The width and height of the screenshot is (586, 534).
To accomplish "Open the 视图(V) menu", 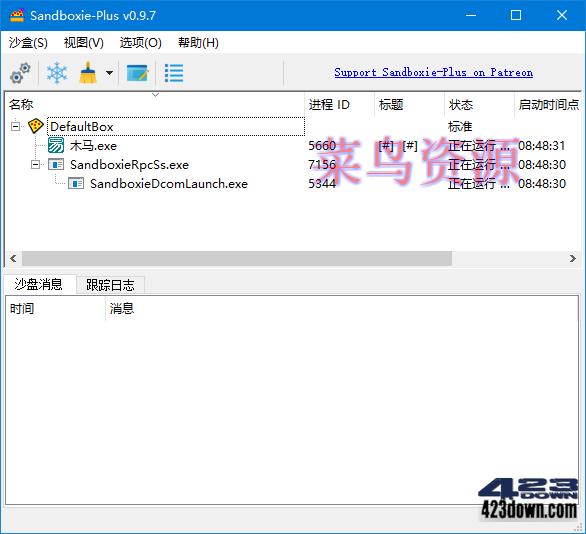I will click(83, 43).
